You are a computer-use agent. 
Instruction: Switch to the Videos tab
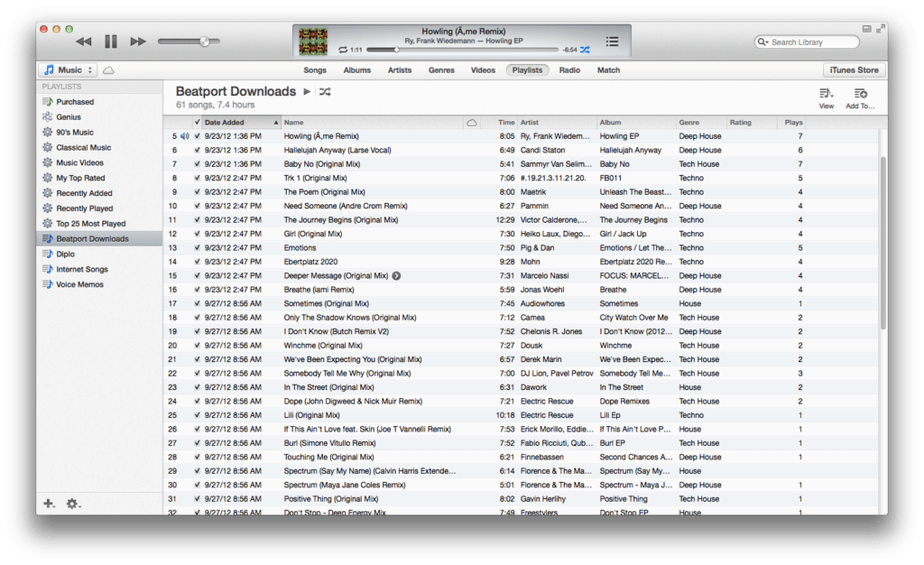pyautogui.click(x=483, y=70)
